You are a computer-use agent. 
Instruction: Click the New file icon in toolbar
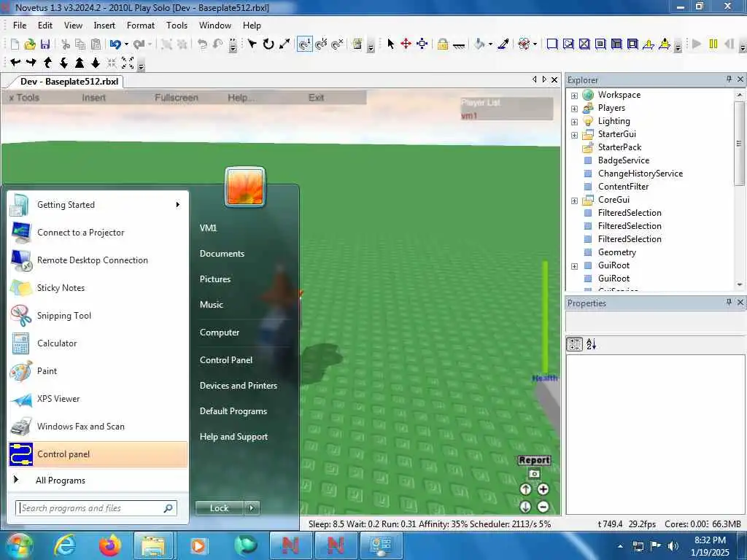[x=15, y=44]
